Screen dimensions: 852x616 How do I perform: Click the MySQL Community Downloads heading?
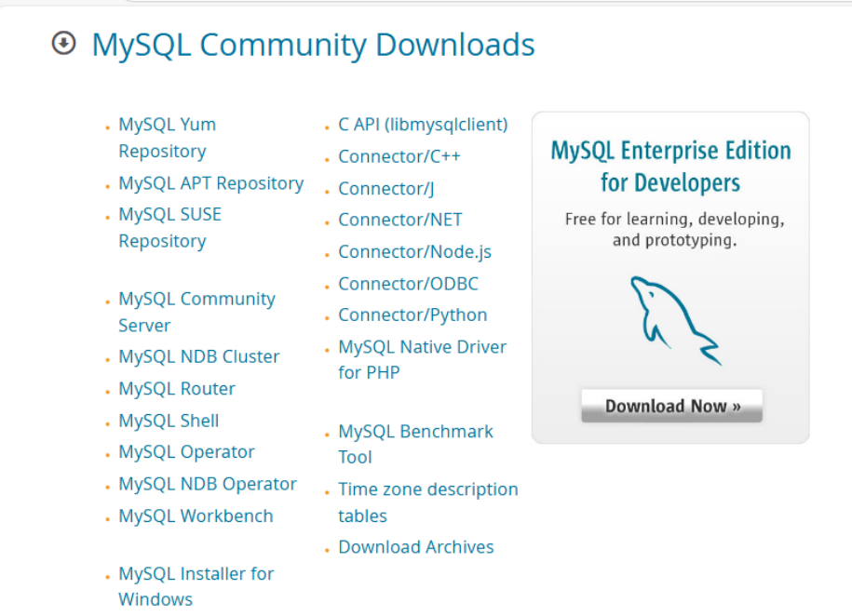tap(313, 45)
